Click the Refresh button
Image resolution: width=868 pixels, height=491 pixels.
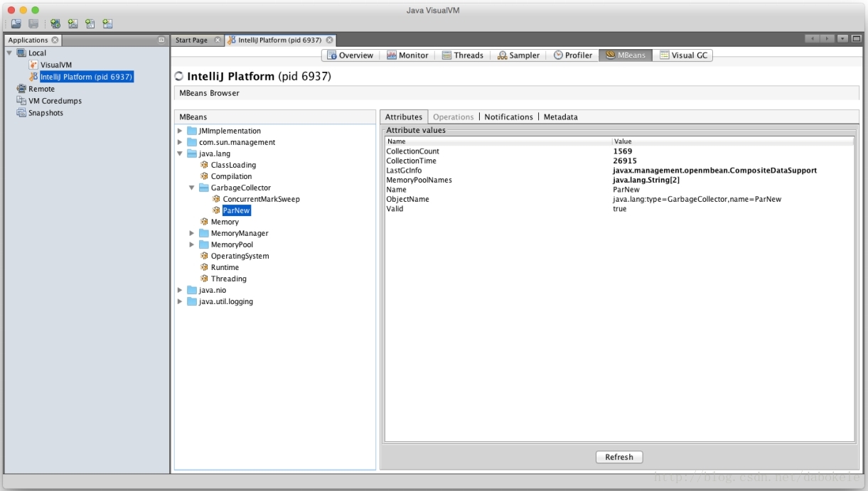pos(619,457)
